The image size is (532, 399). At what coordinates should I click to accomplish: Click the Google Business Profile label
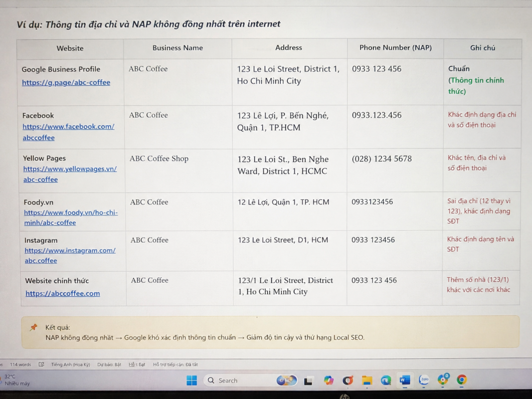[x=61, y=69]
